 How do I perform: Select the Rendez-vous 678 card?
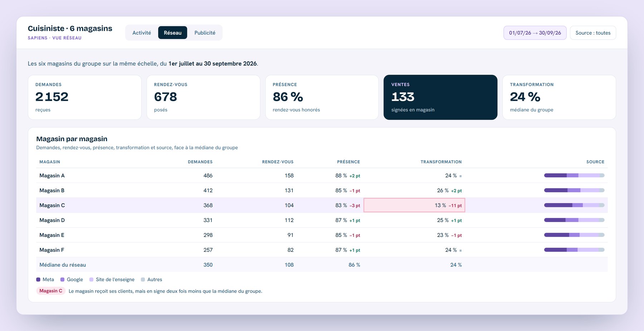[x=203, y=97]
